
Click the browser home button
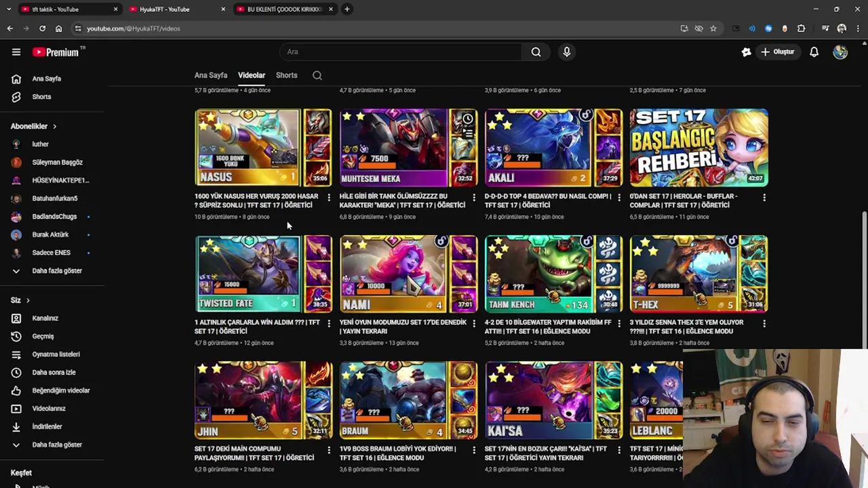(x=58, y=28)
